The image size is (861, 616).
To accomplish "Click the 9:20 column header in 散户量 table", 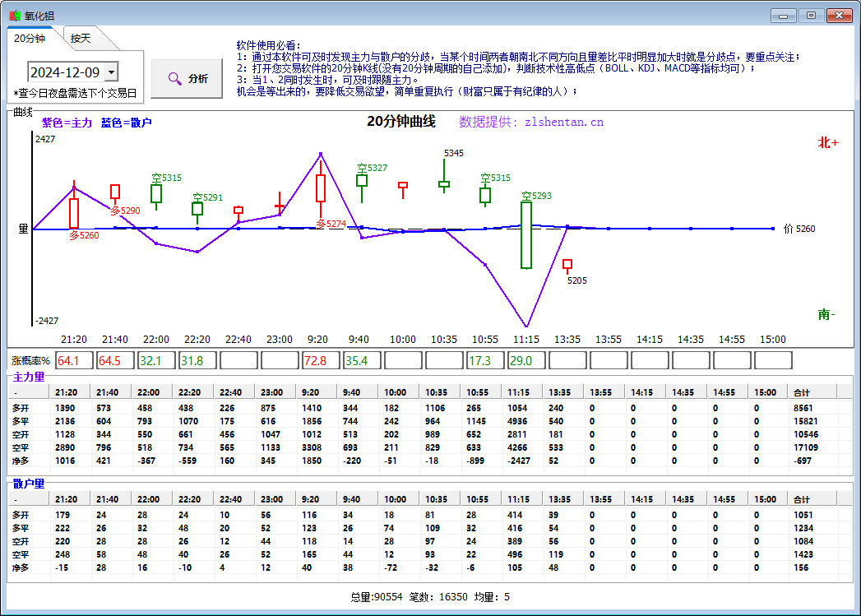I will pyautogui.click(x=316, y=499).
